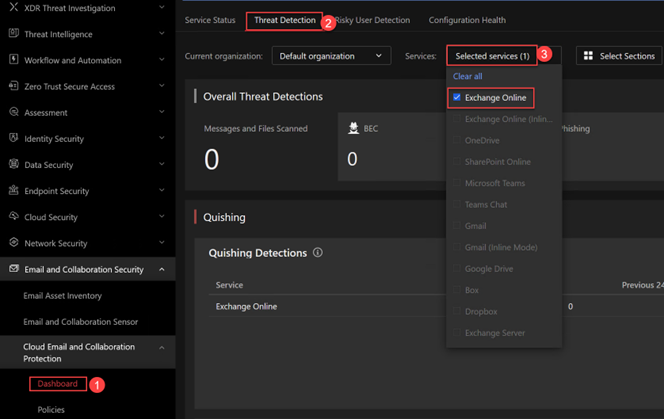This screenshot has height=419, width=664.
Task: Click the Quishing Detections info icon
Action: (x=318, y=253)
